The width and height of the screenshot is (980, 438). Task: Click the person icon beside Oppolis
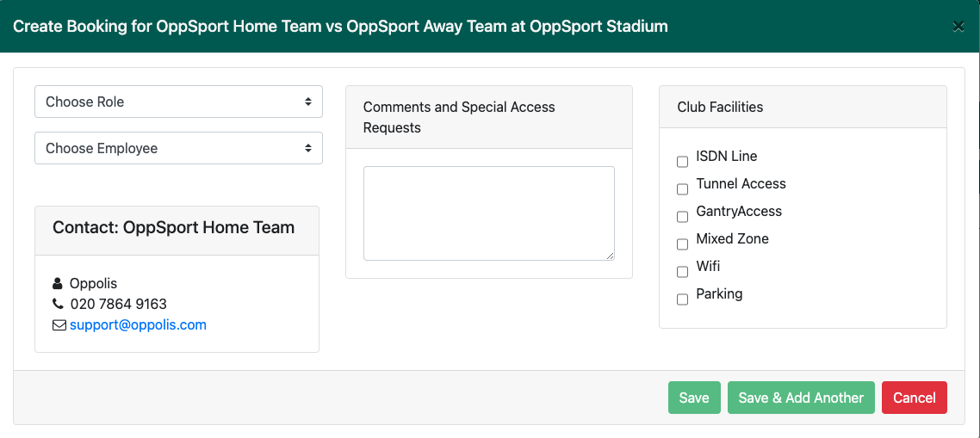(58, 284)
